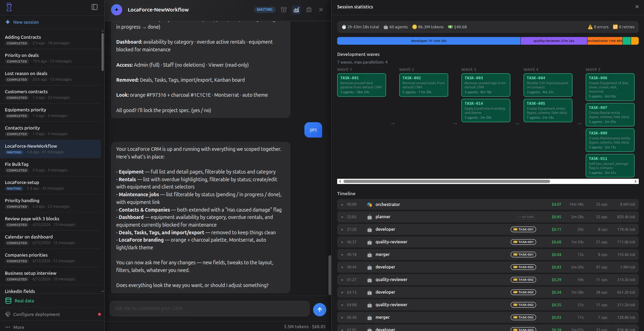Image resolution: width=644 pixels, height=331 pixels.
Task: Click the Real data database icon
Action: tap(8, 301)
